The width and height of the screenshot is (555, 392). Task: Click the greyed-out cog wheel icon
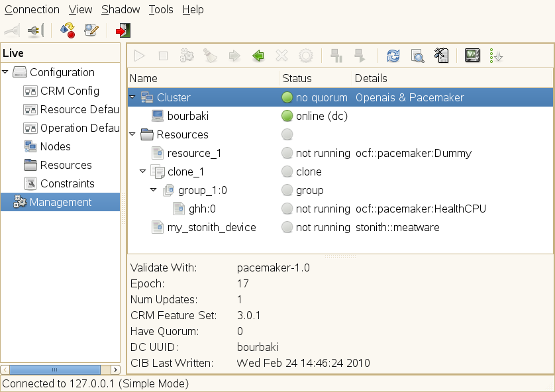click(306, 56)
